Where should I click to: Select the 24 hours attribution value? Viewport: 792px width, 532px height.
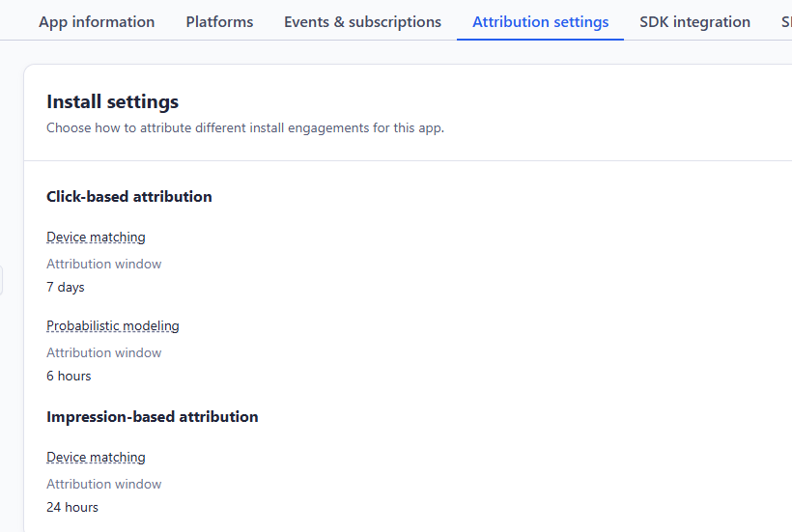click(x=72, y=507)
